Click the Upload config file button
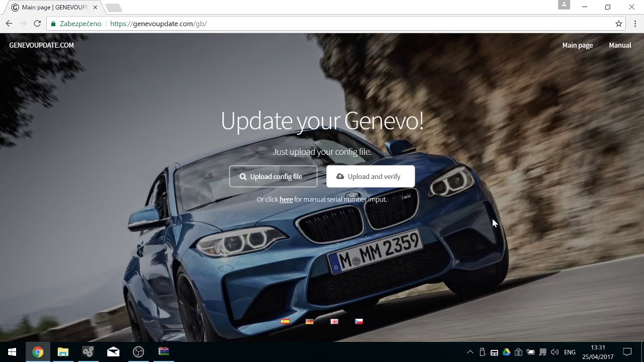The height and width of the screenshot is (362, 644). pyautogui.click(x=273, y=176)
